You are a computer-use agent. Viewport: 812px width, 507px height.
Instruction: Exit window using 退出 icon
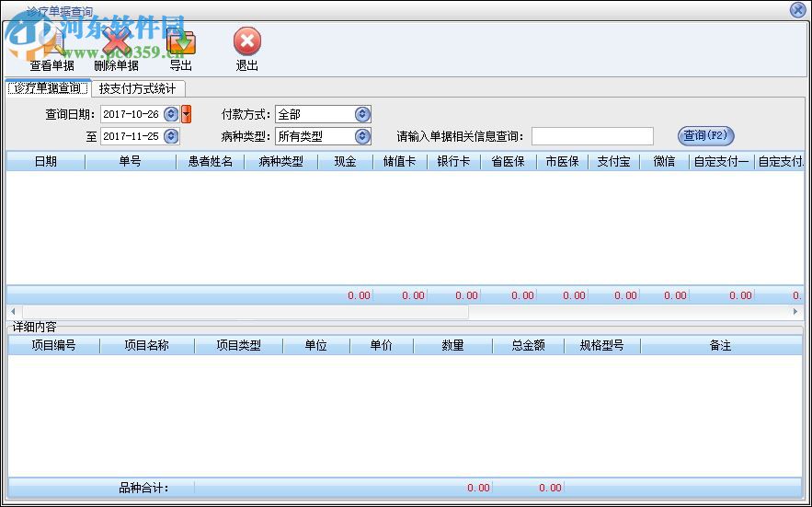pyautogui.click(x=247, y=50)
